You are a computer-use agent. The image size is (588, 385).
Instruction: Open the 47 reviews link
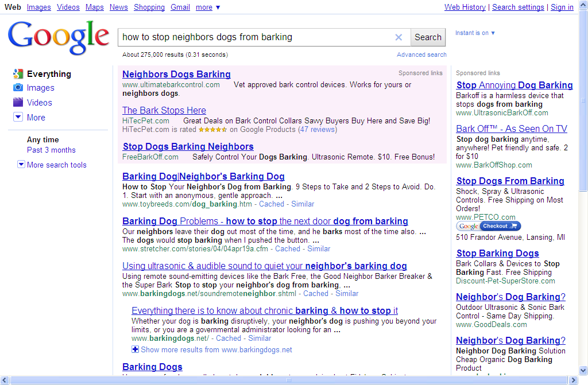tap(318, 129)
